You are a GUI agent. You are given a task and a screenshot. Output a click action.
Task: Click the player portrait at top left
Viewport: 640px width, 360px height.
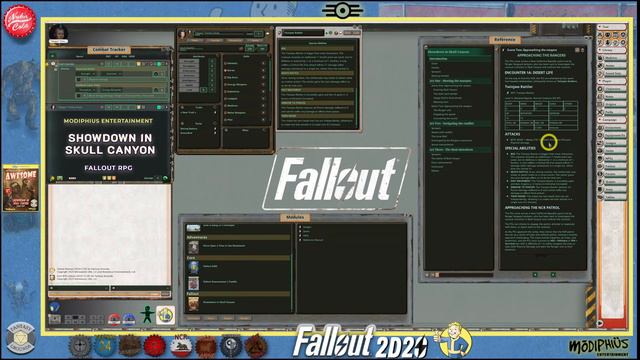coord(58,33)
